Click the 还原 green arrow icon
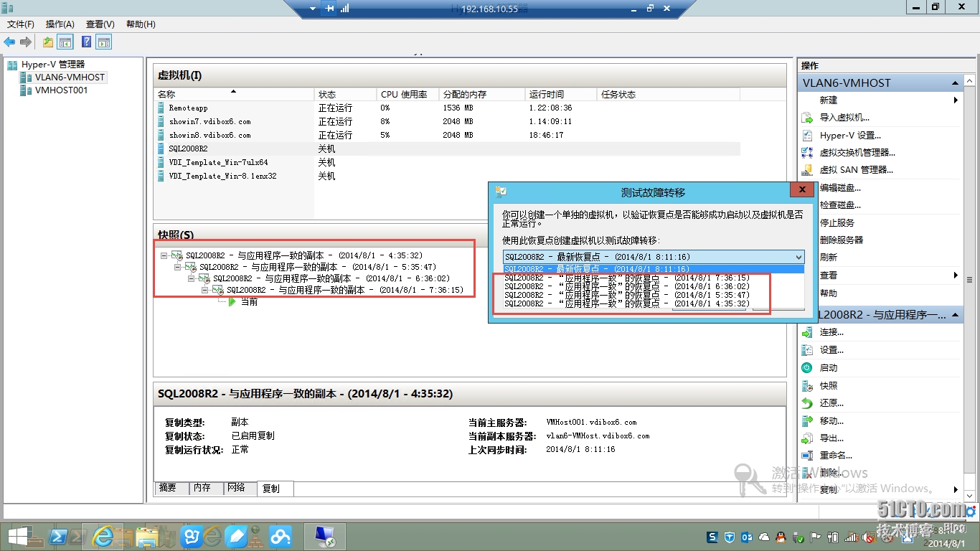Viewport: 980px width, 551px height. tap(807, 403)
